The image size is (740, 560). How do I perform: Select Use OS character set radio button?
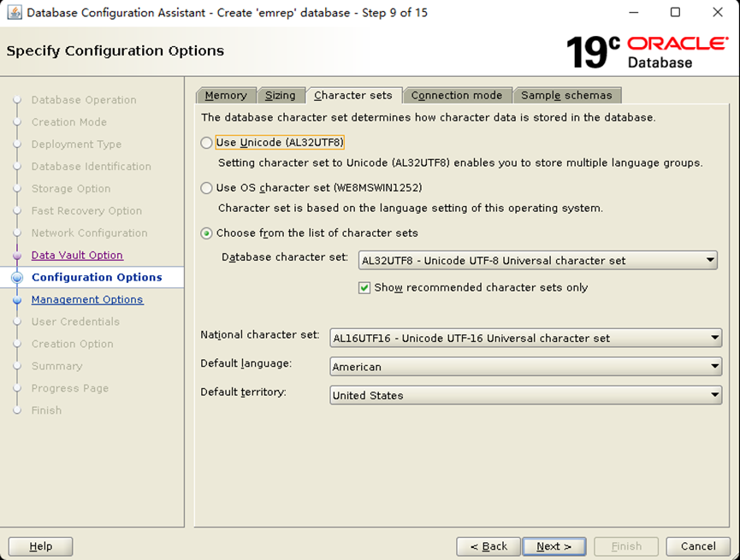point(206,188)
